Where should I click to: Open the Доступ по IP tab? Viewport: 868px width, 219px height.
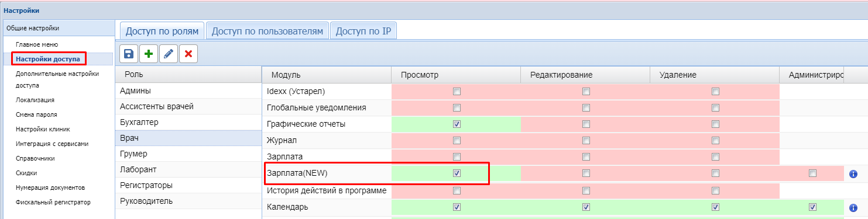[x=363, y=31]
